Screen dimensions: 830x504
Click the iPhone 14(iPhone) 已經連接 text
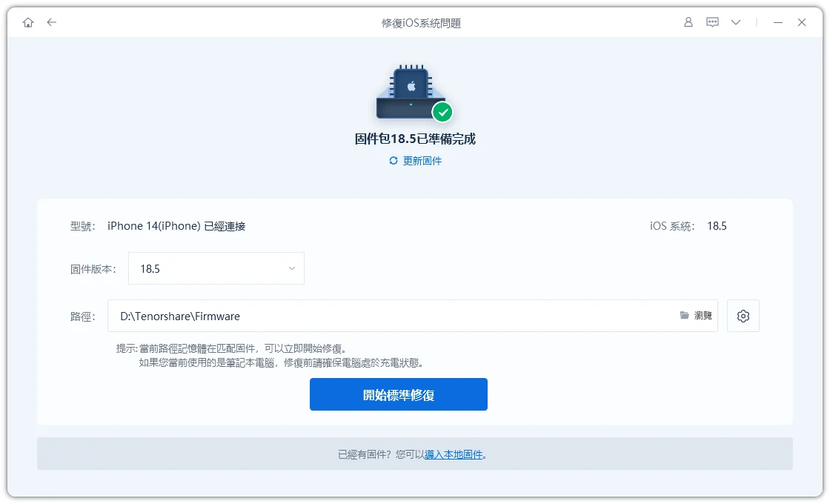176,226
